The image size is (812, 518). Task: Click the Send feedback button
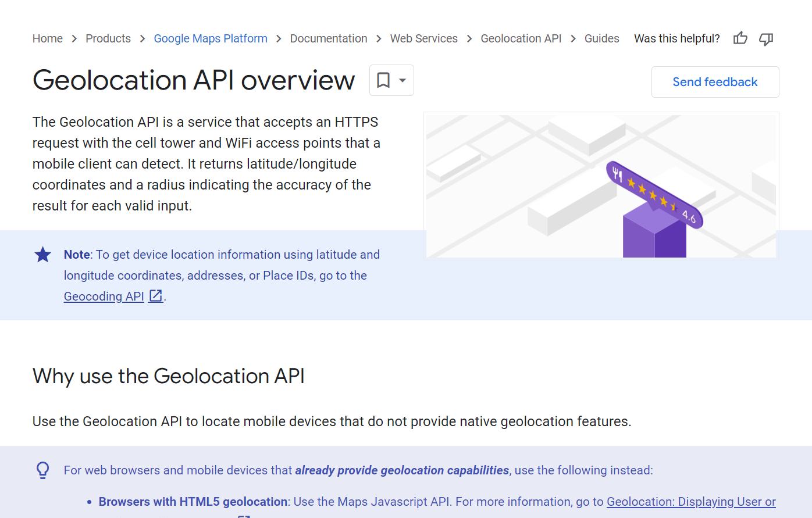[715, 82]
